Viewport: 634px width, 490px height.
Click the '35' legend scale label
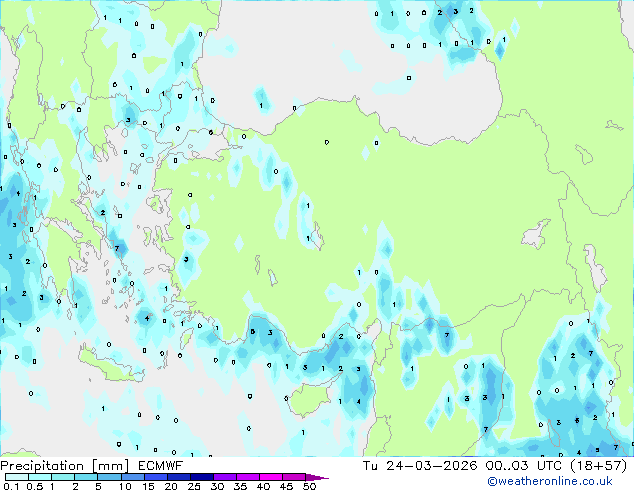240,486
